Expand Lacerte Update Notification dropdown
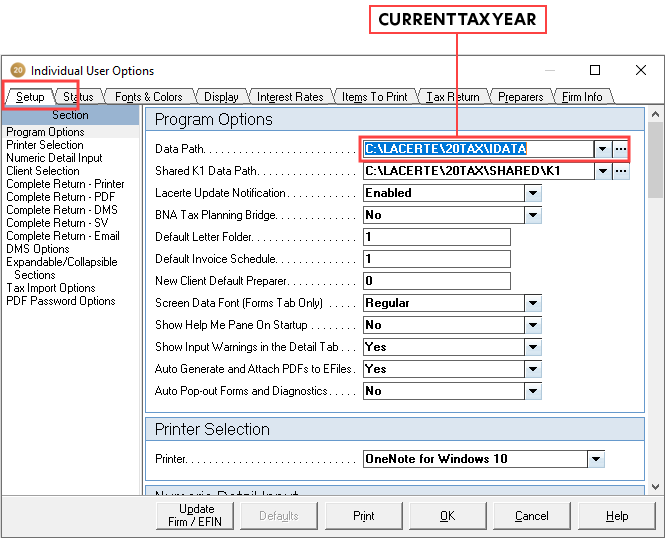This screenshot has width=665, height=538. tap(533, 193)
